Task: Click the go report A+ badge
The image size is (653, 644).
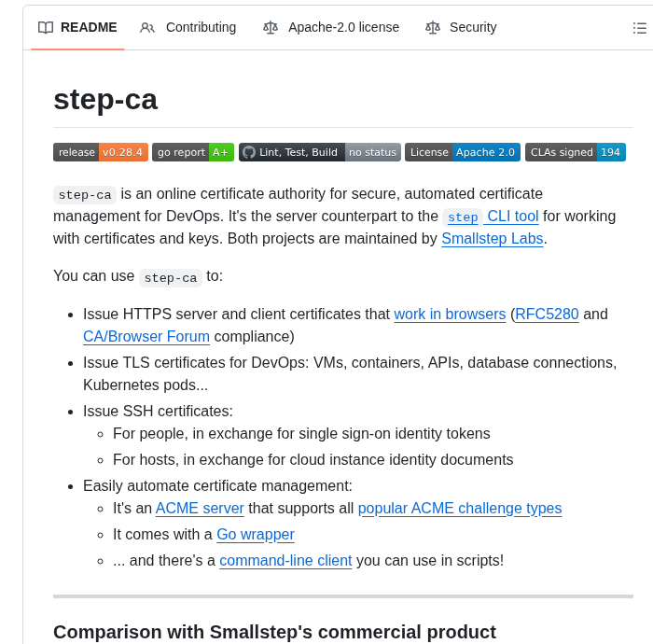Action: (193, 152)
